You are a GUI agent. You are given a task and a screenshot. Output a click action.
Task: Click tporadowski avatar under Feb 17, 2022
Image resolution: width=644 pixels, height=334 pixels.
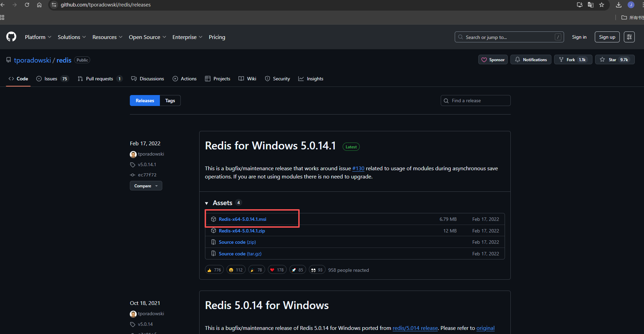coord(133,154)
